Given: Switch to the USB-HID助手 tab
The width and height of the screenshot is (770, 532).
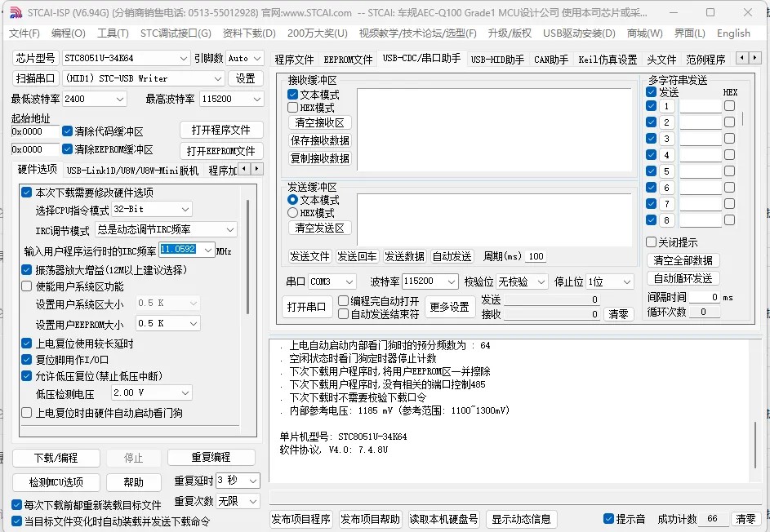Looking at the screenshot, I should point(497,60).
